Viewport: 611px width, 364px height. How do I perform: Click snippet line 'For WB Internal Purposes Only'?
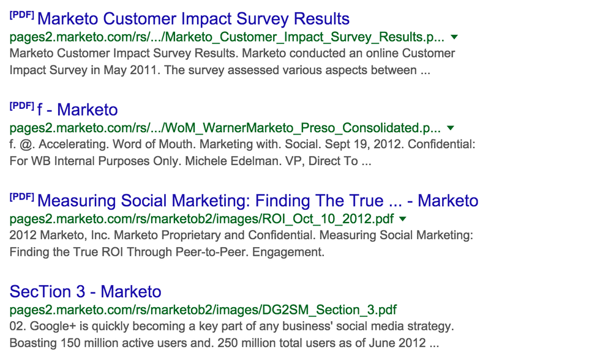coord(190,161)
